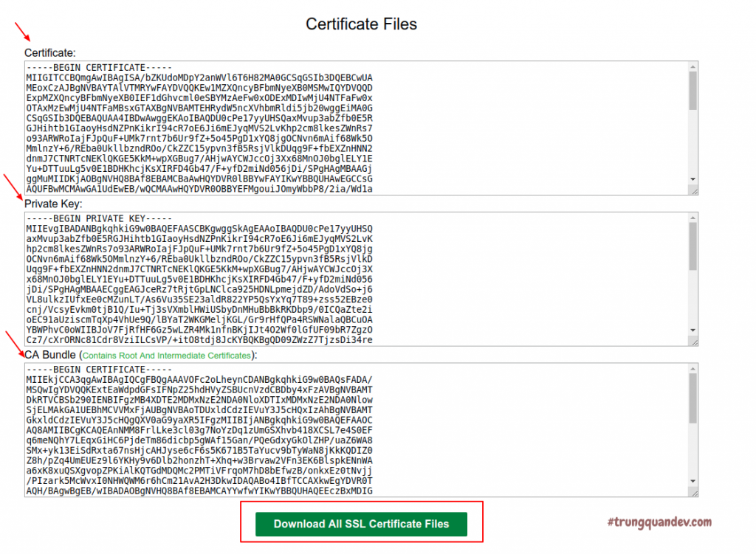
Task: Click the CA Bundle box scrollbar thumb
Action: pos(693,398)
